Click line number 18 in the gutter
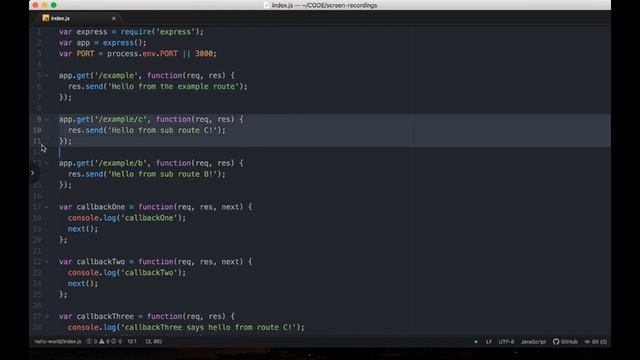Screen dimensions: 640x360 click(x=37, y=218)
